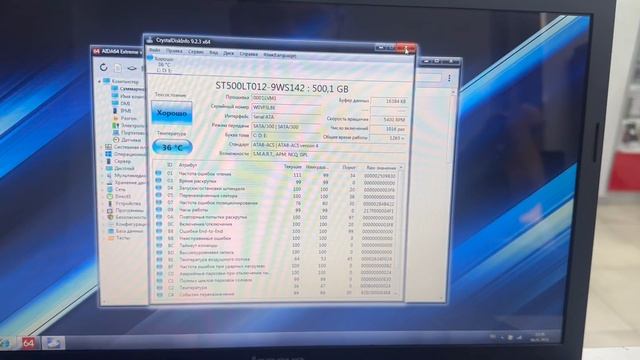Click the Текущее column header
Screen dimensions: 640x360
[x=293, y=167]
